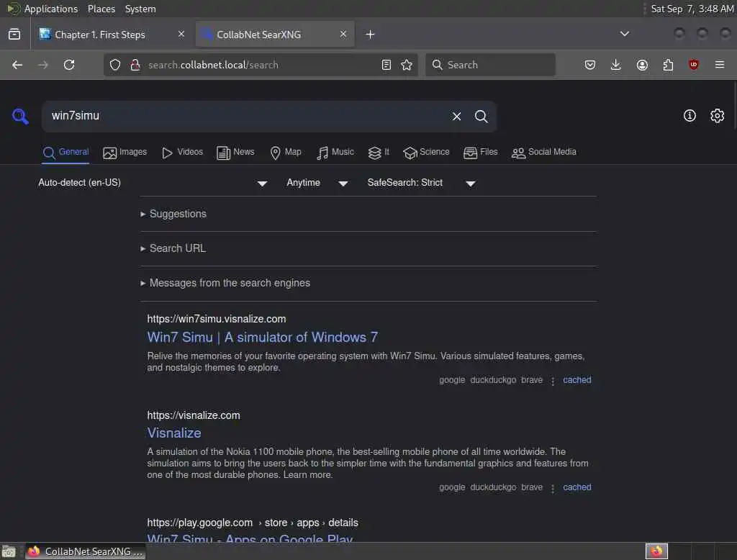Screen dimensions: 737x560
Task: Click the clock Sat Sep 7, 3:48 AM
Action: coord(692,9)
